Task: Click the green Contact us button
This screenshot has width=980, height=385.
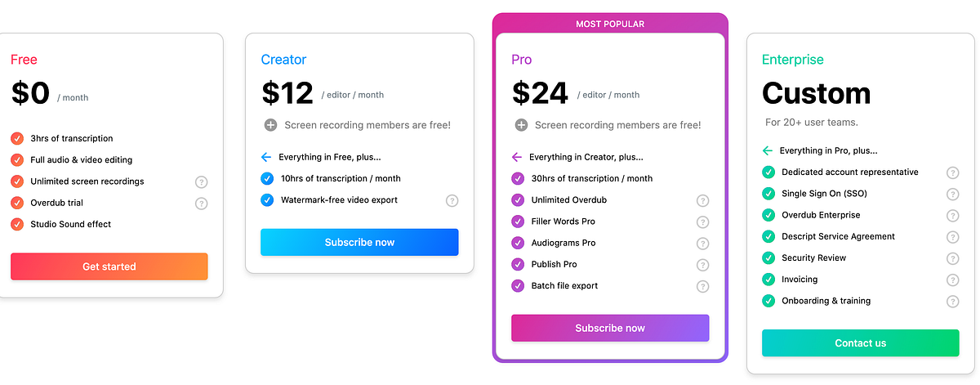Action: click(860, 343)
